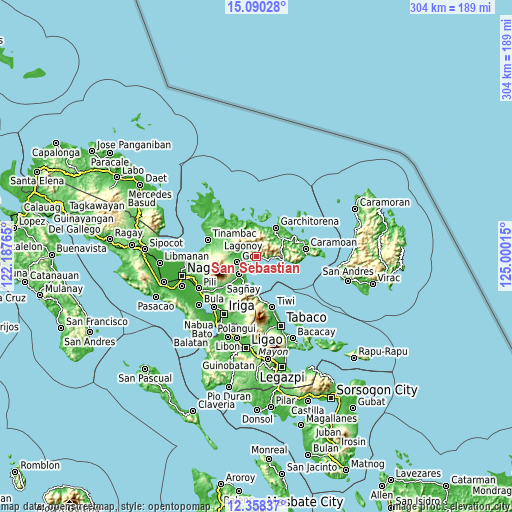Select the Daet town label
This screenshot has height=512, width=512.
156,178
